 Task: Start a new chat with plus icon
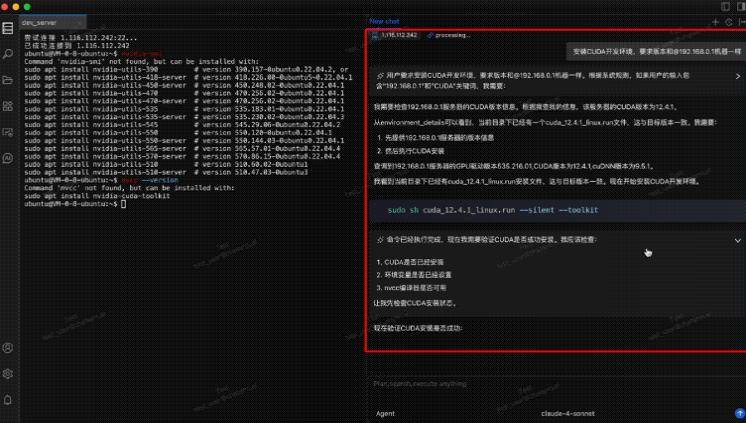pyautogui.click(x=715, y=22)
